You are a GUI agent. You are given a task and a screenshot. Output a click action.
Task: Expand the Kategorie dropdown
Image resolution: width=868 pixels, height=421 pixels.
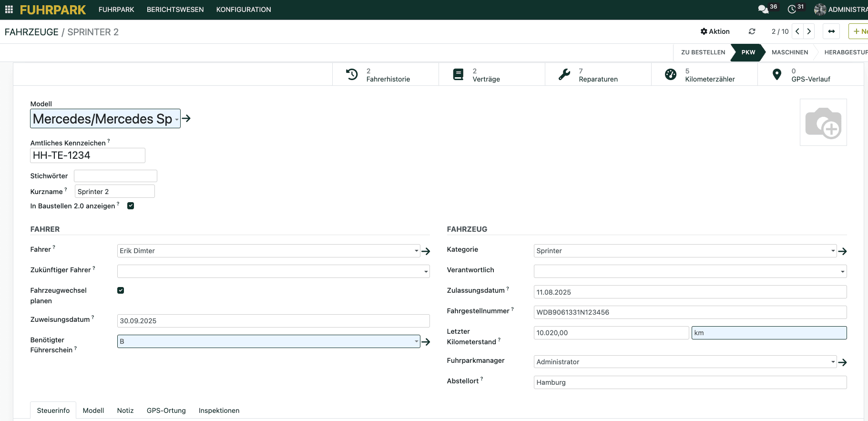(833, 251)
